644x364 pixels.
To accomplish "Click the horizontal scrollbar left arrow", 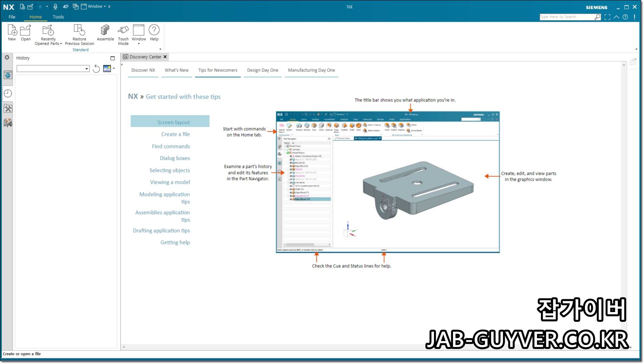I will tap(124, 347).
